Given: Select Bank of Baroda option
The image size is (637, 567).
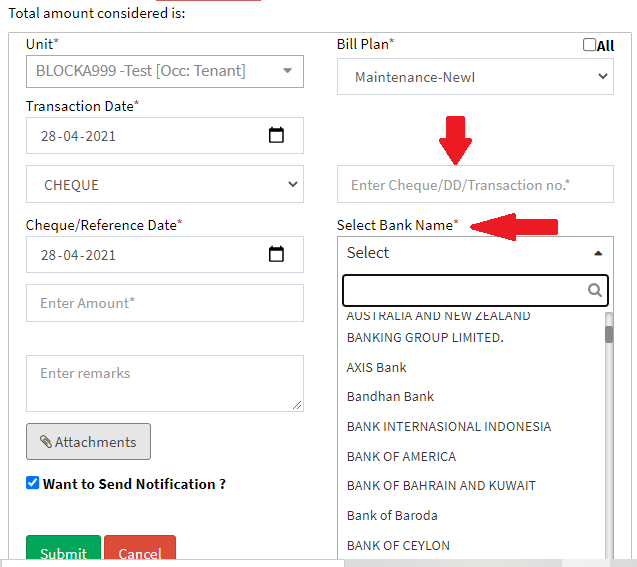Looking at the screenshot, I should tap(392, 515).
